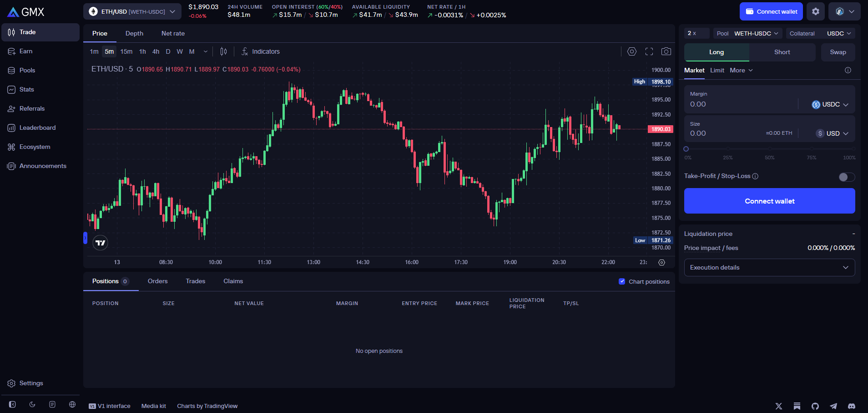The width and height of the screenshot is (868, 413).
Task: Click the chart fullscreen icon
Action: 649,51
